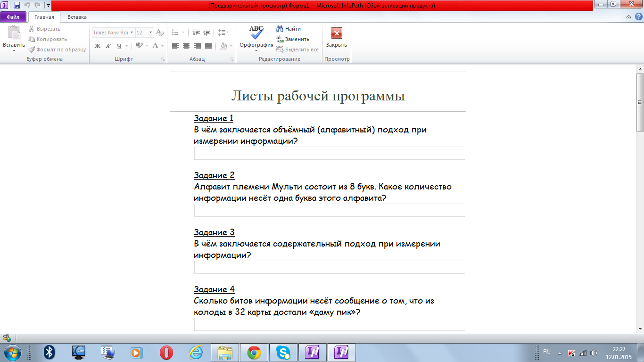Click the Internet Explorer taskbar icon
Screen dimensions: 644x362
click(x=195, y=352)
